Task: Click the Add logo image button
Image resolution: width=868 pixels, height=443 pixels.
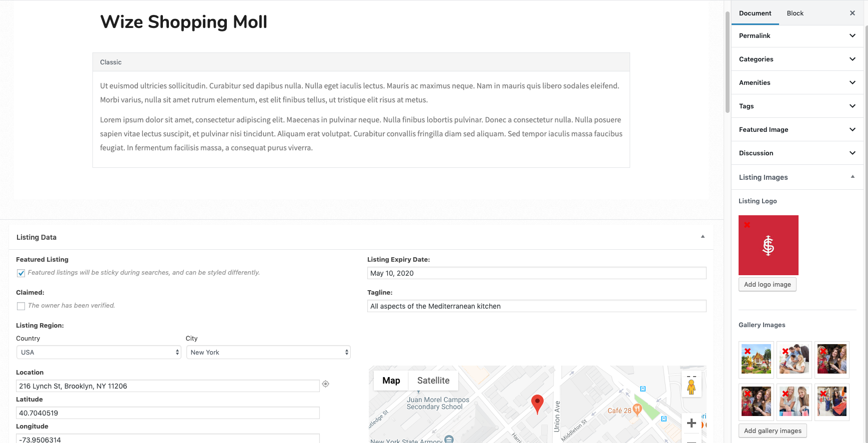Action: coord(767,284)
